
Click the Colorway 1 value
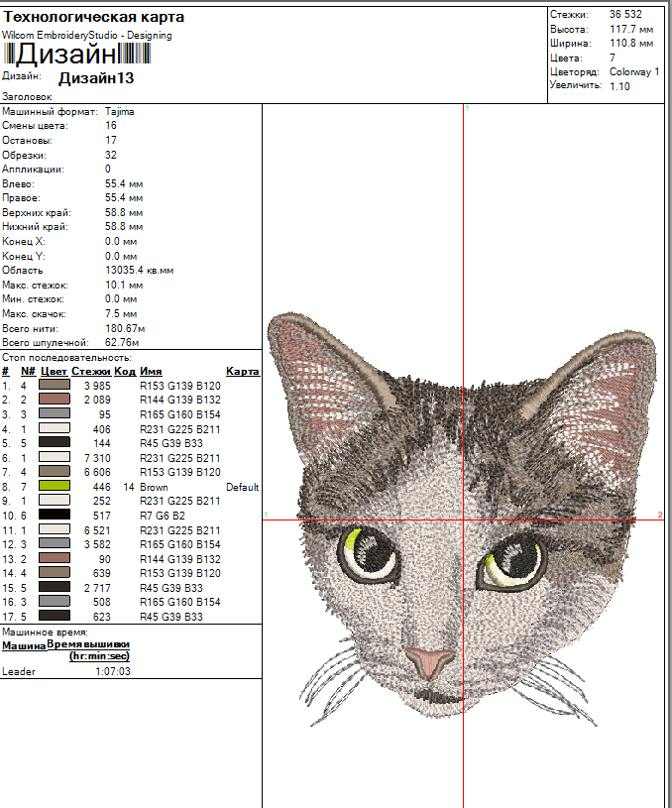click(634, 72)
